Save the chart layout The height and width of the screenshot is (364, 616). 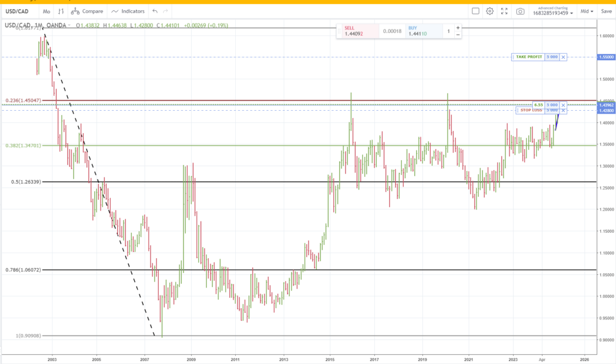(x=605, y=11)
